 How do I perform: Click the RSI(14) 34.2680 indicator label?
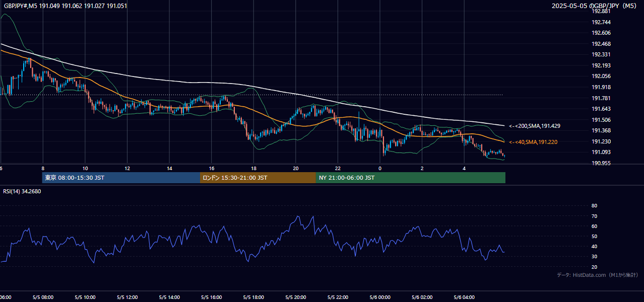click(x=22, y=191)
